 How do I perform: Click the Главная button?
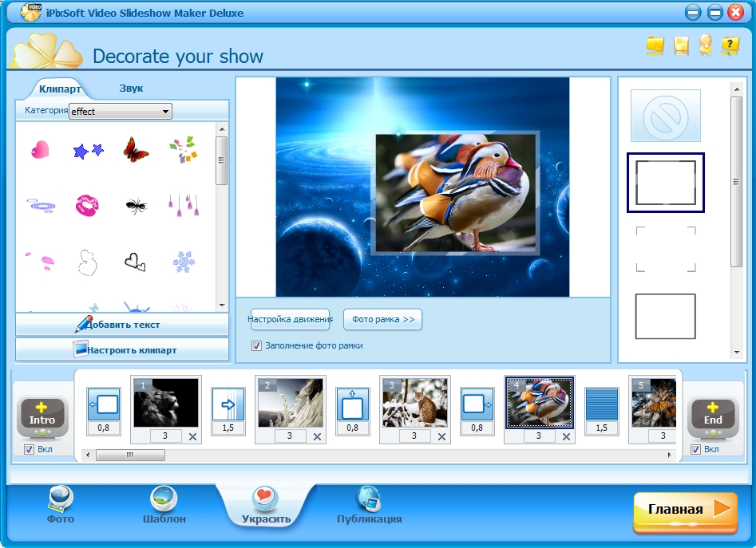[x=684, y=511]
